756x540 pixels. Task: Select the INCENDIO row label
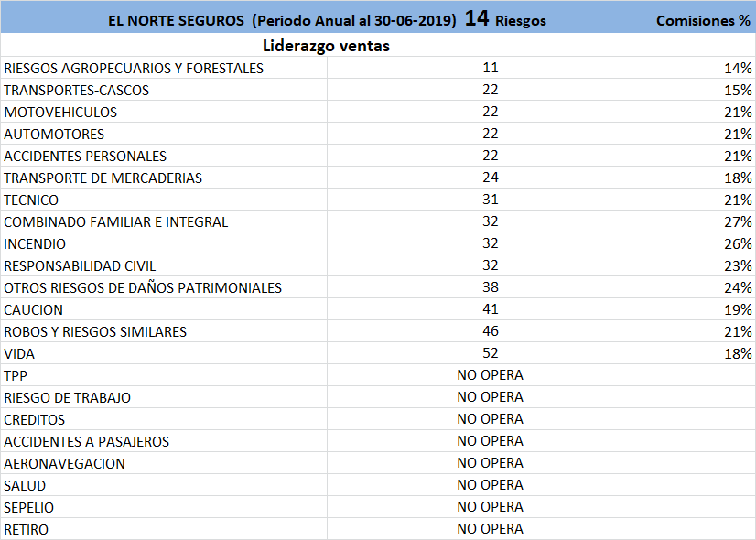pos(35,244)
